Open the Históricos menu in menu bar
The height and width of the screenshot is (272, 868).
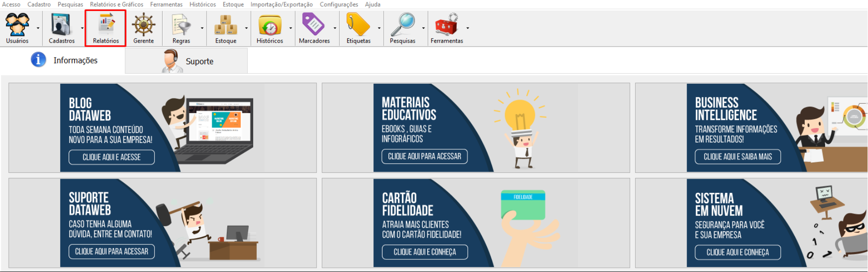click(x=203, y=5)
